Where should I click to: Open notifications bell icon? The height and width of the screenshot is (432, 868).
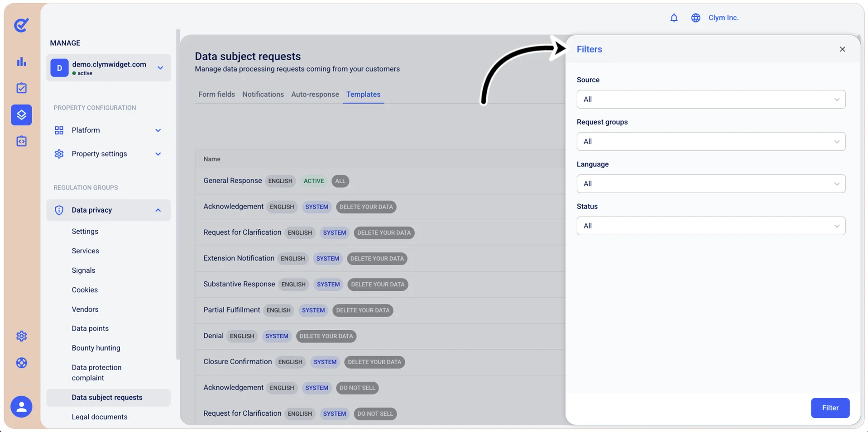point(674,18)
